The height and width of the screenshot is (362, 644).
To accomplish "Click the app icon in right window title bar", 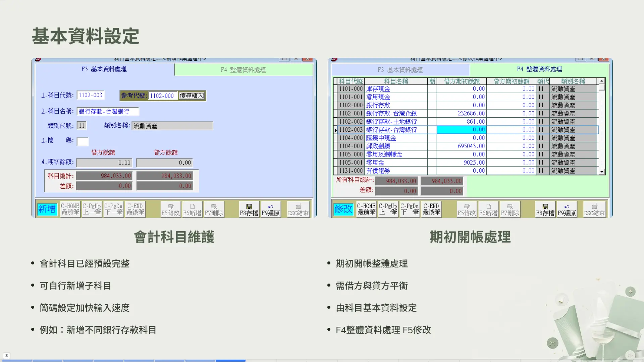I will [x=334, y=59].
